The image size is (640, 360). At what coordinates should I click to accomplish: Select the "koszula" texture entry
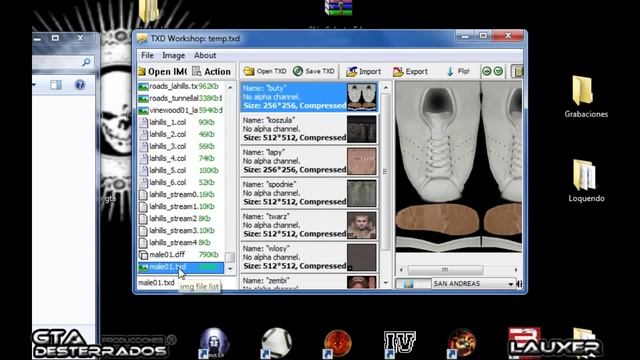click(309, 129)
